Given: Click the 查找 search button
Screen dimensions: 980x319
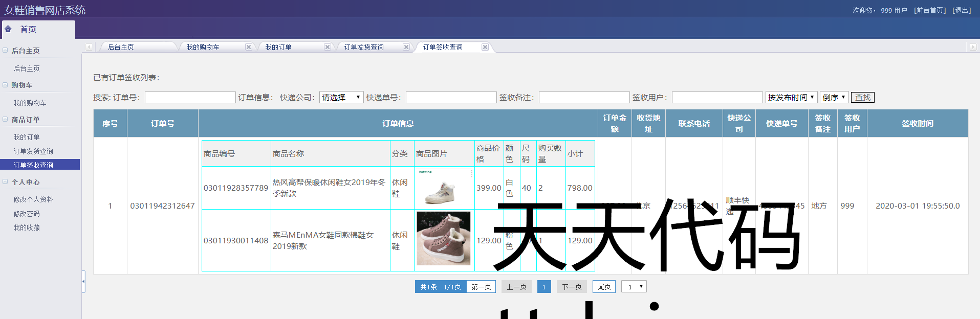Looking at the screenshot, I should (862, 97).
